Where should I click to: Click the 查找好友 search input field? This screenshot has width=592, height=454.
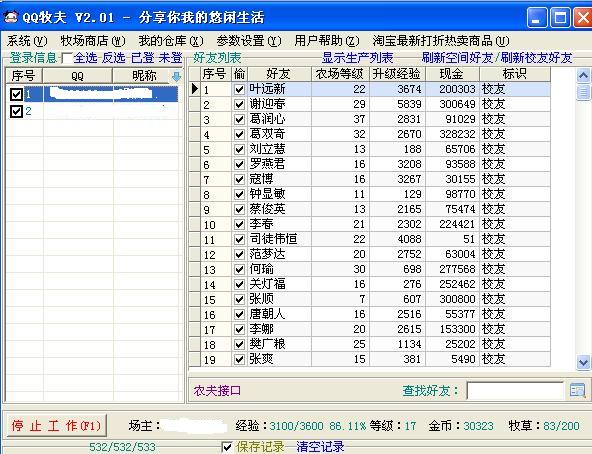[x=515, y=391]
